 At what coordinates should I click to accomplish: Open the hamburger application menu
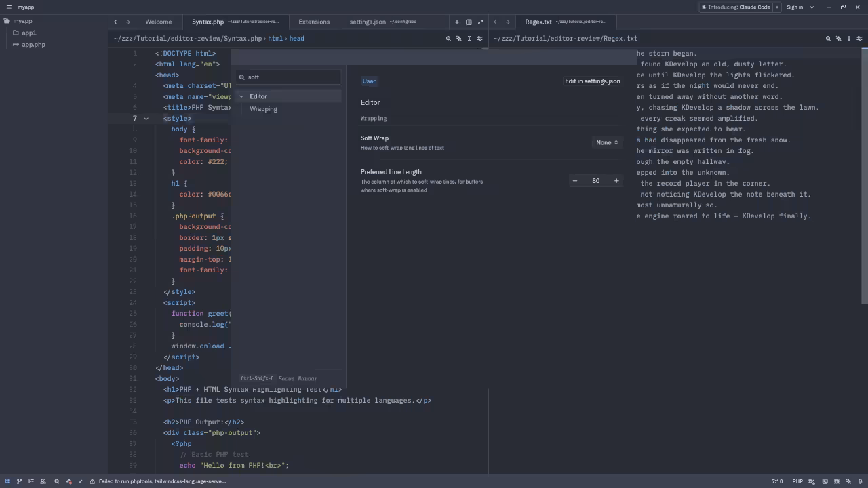point(9,7)
